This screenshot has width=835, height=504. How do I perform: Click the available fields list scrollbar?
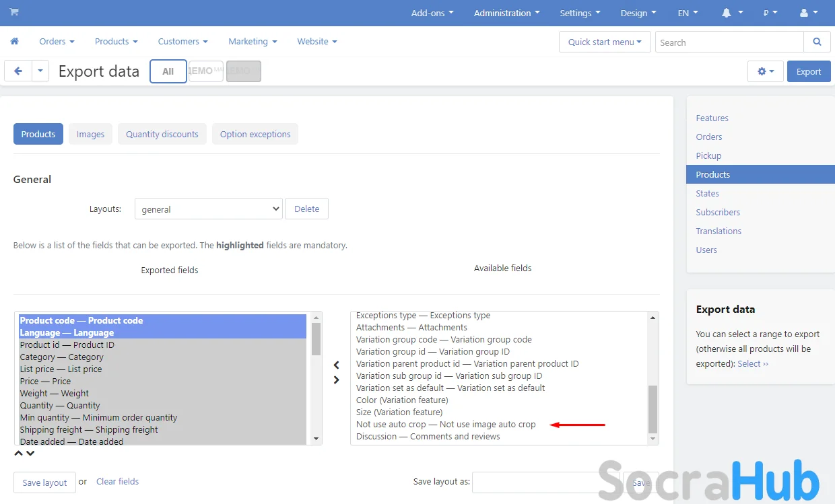coord(652,409)
